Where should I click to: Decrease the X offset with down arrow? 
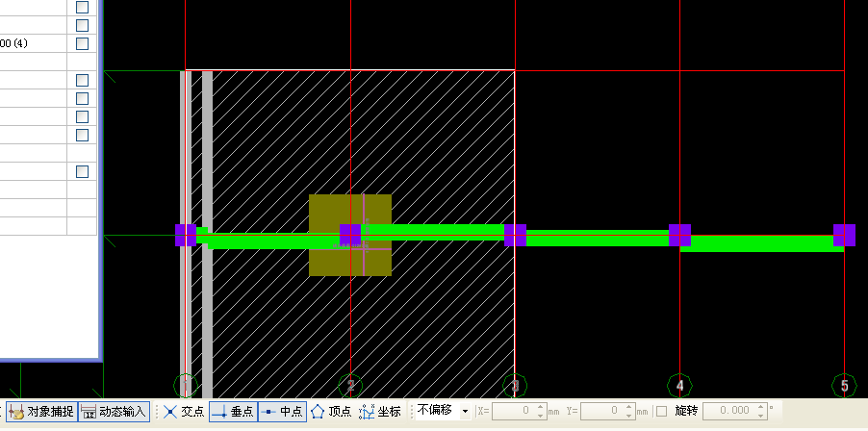coord(540,416)
